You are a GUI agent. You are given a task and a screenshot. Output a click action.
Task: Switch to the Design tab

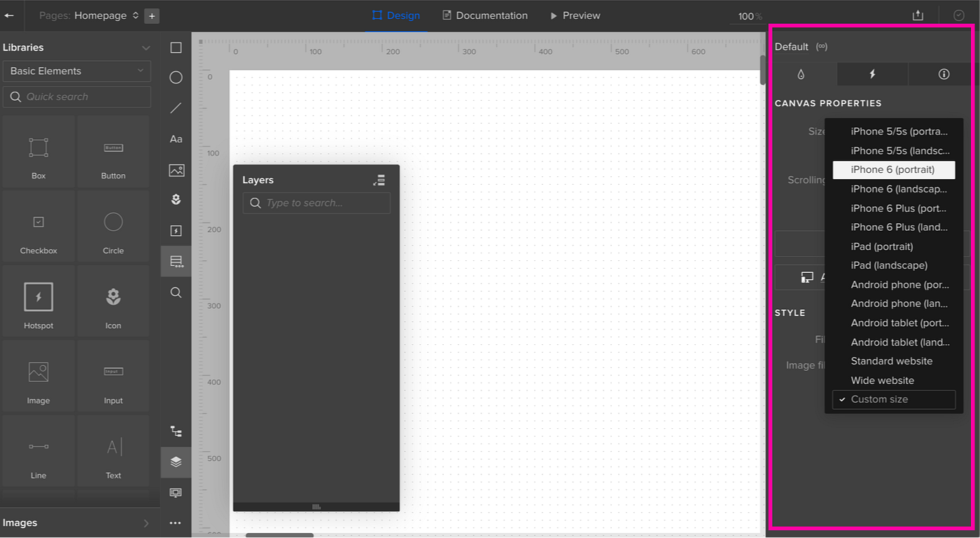[396, 15]
